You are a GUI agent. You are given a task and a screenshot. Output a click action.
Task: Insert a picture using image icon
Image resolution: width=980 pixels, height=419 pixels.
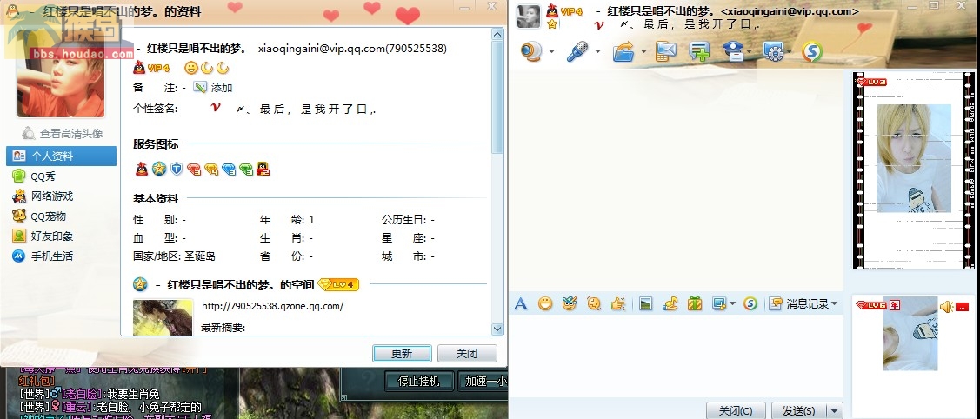tap(645, 304)
